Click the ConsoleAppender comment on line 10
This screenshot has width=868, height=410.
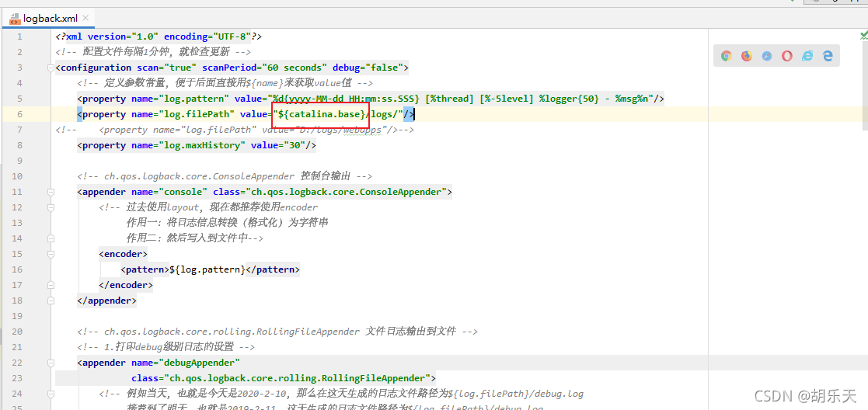coord(225,176)
